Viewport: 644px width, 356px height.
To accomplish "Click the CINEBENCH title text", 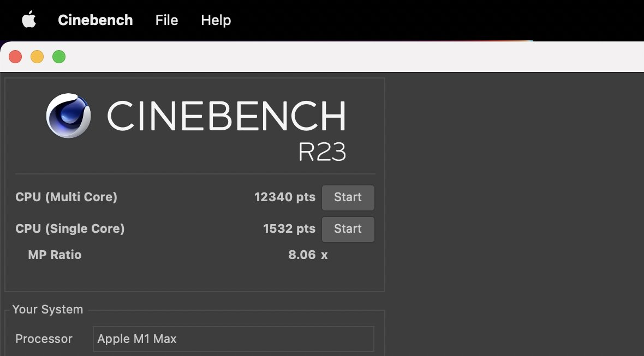I will point(226,116).
